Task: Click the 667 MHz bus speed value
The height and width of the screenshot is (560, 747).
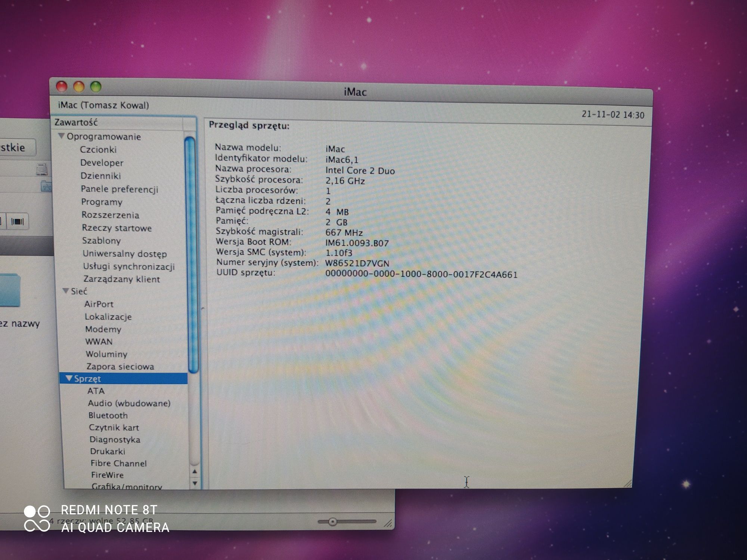Action: pos(344,233)
